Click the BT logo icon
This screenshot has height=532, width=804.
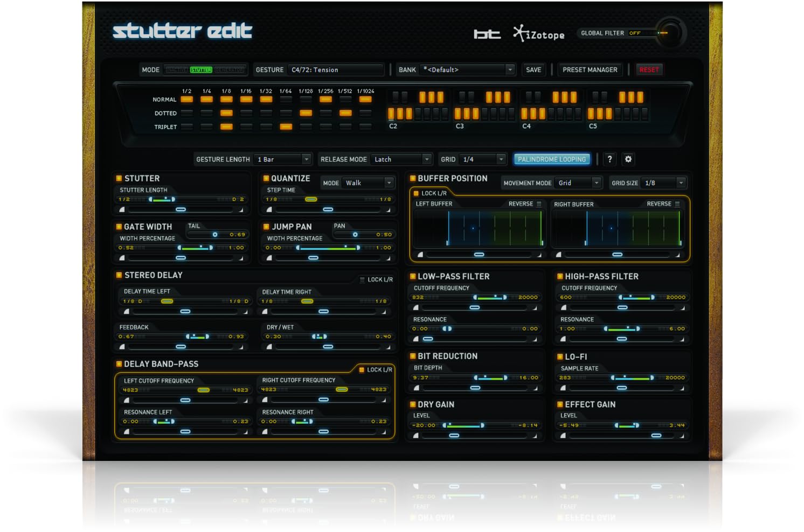(x=487, y=34)
